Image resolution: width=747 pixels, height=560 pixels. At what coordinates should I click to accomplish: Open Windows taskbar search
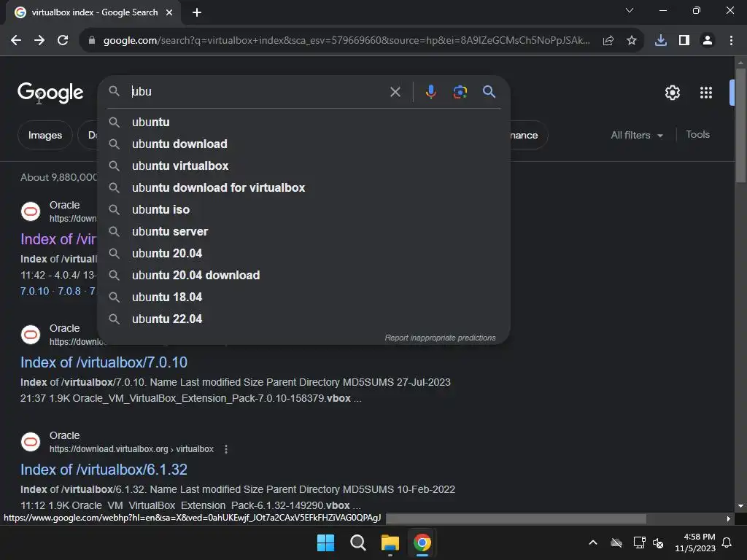(357, 542)
